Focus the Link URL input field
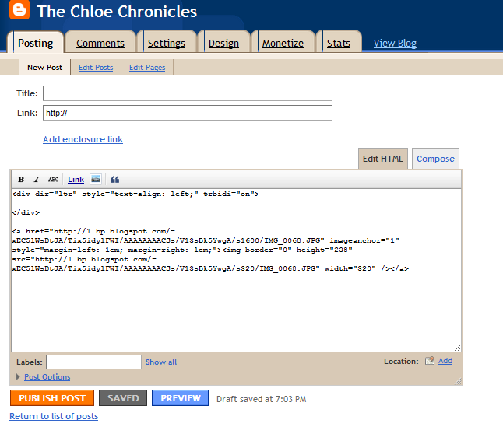Viewport: 503px width, 448px height. [x=188, y=113]
